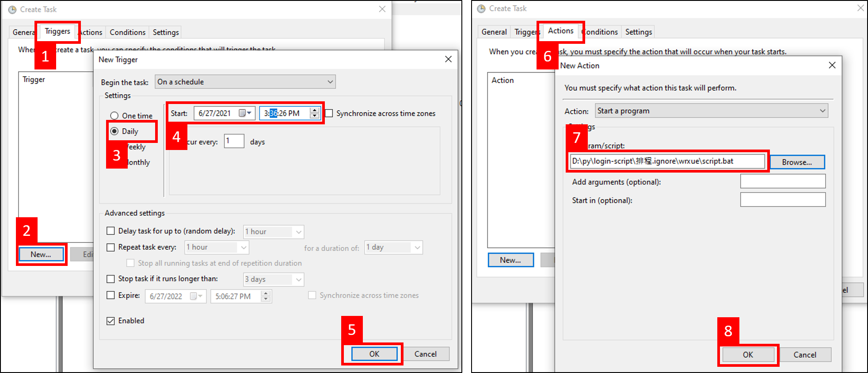Image resolution: width=868 pixels, height=373 pixels.
Task: Click the clock icon in the left Create Task title bar
Action: click(12, 10)
